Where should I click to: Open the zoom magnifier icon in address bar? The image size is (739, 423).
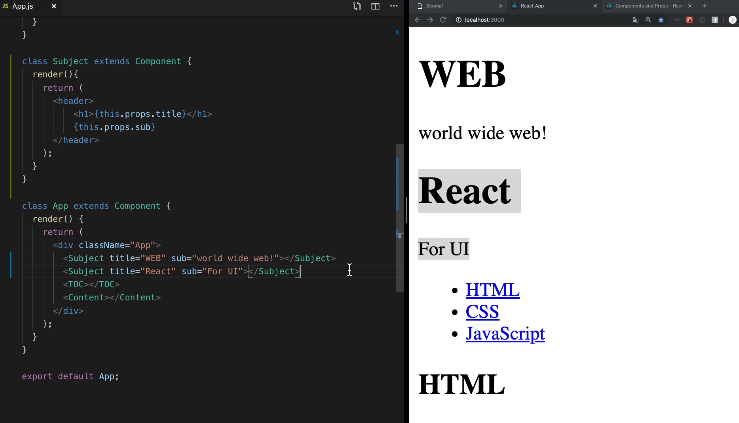[648, 20]
